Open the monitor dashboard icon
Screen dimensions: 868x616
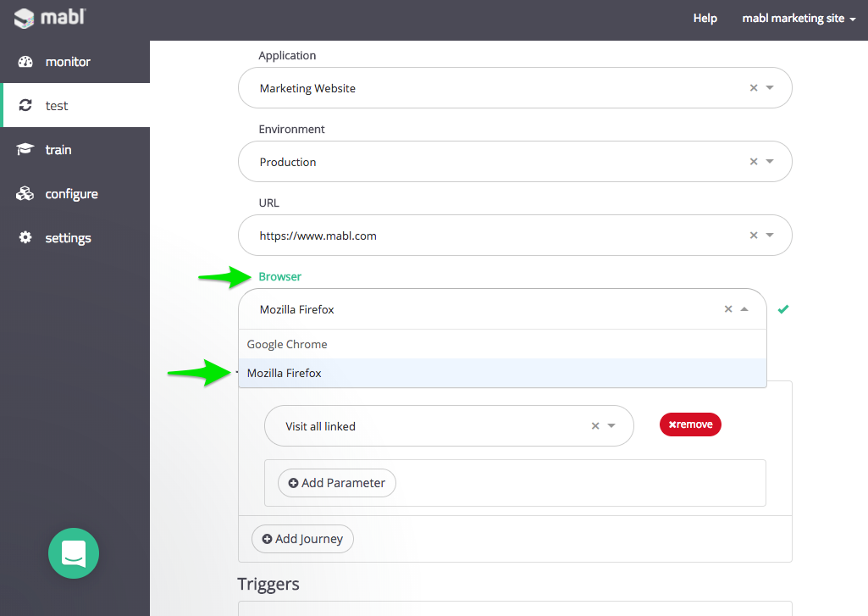pyautogui.click(x=25, y=62)
